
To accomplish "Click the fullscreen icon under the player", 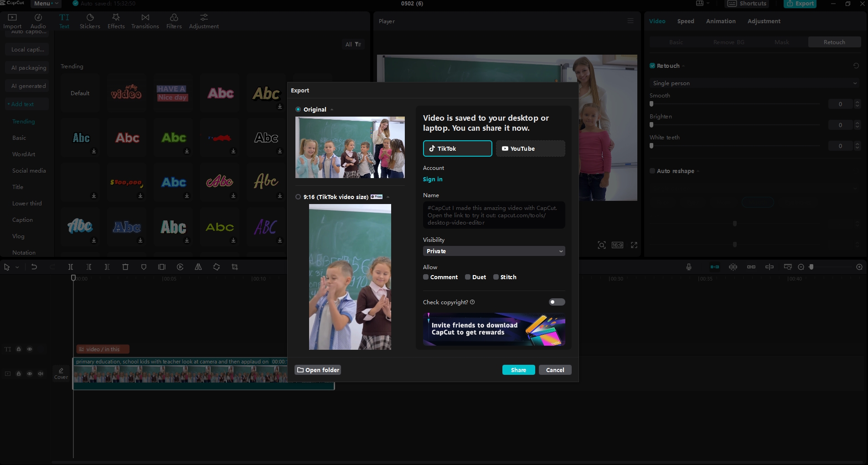I will (x=634, y=245).
